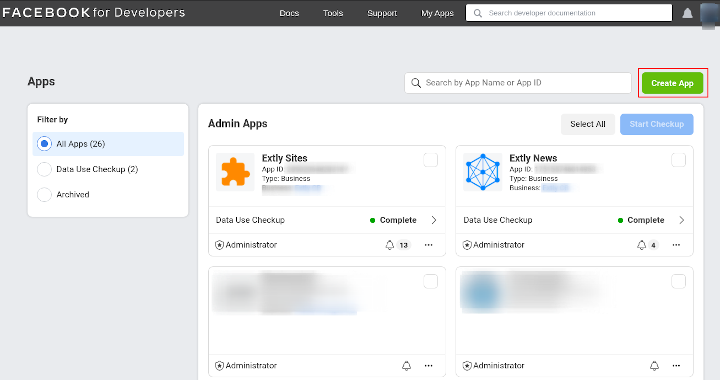Click the Create App button
Viewport: 720px width, 380px height.
point(672,83)
